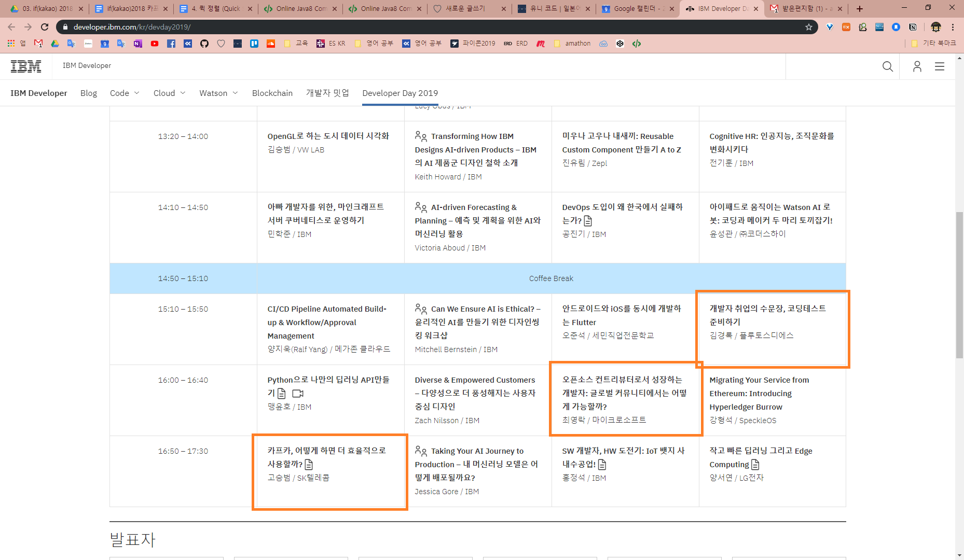Click the Chrome profile avatar
This screenshot has height=560, width=964.
[x=936, y=27]
